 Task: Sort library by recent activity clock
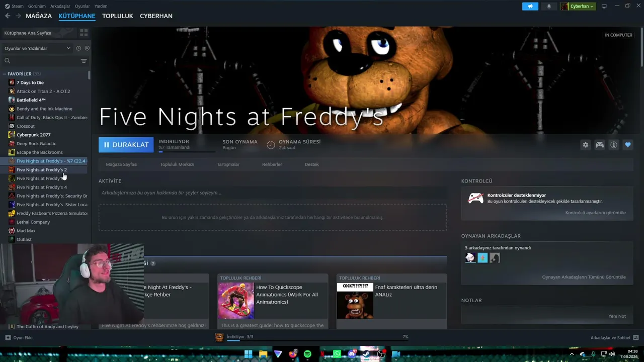78,48
